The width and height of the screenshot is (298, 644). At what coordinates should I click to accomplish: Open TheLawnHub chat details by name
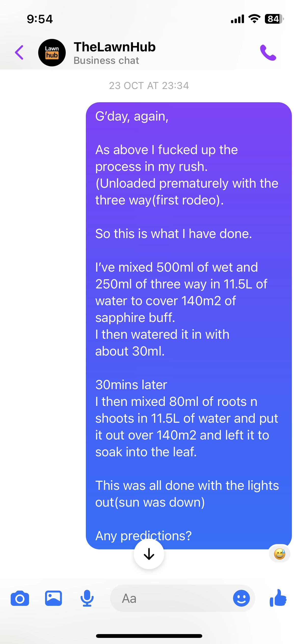click(x=115, y=47)
